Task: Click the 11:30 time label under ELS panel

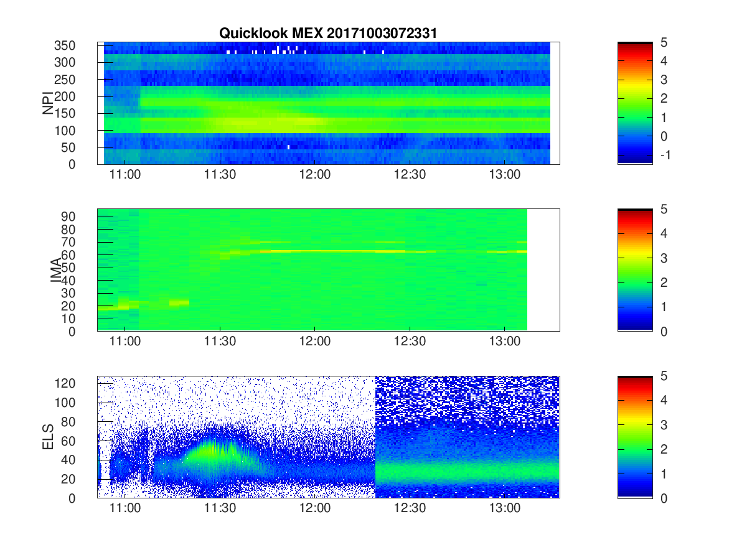Action: (x=220, y=508)
